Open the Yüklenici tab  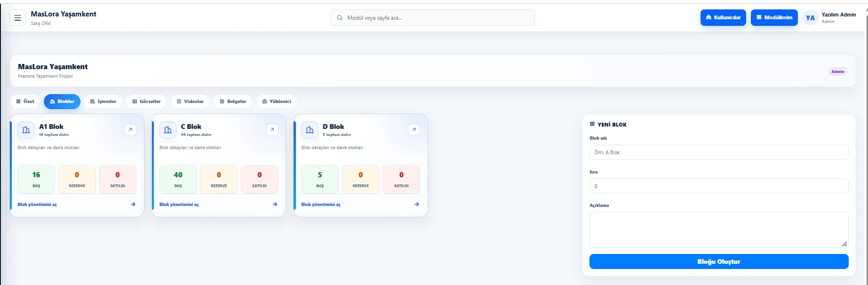[x=277, y=102]
